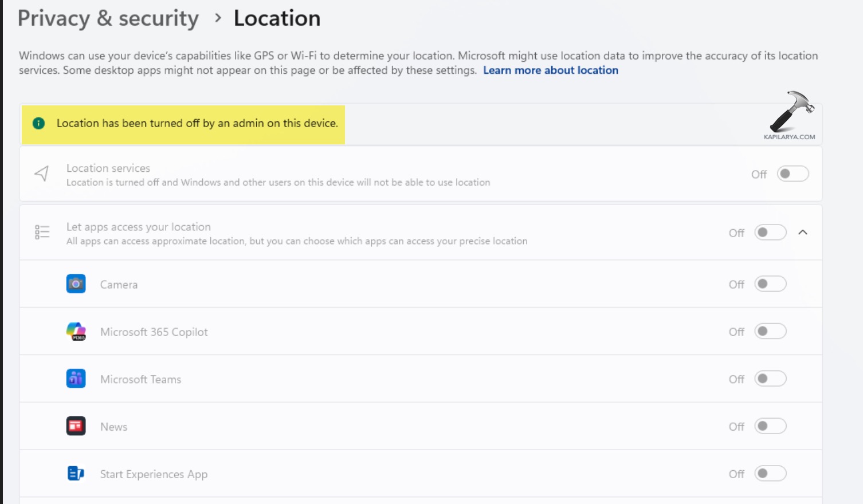Click the Start Experiences App icon

[76, 474]
